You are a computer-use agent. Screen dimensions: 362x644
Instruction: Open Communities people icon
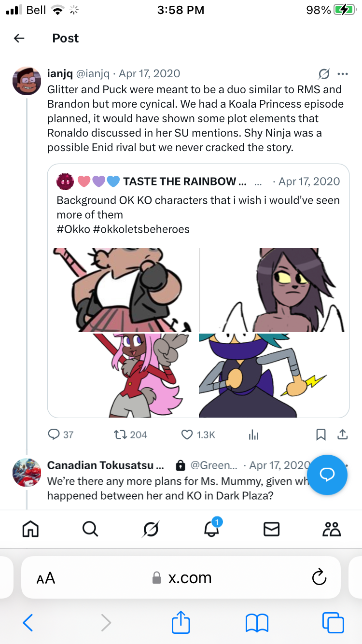(x=332, y=530)
